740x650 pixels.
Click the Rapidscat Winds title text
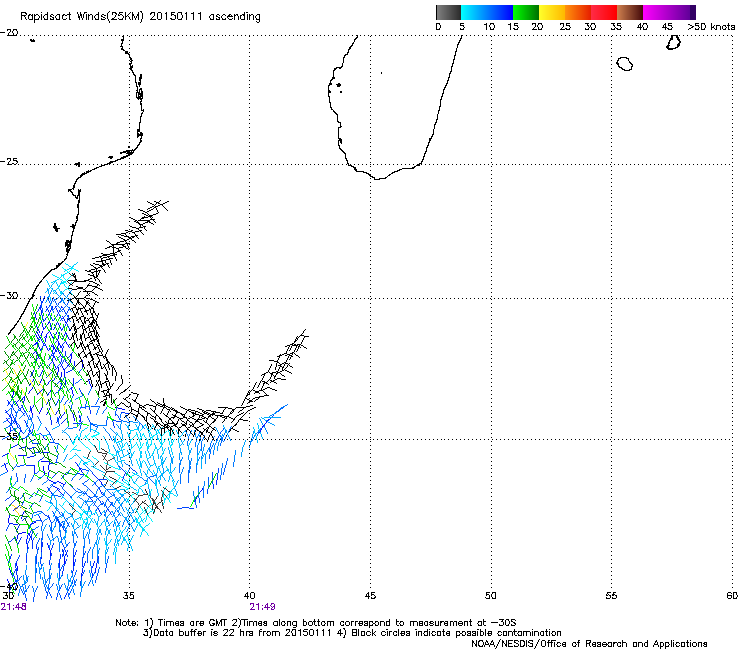pos(140,17)
